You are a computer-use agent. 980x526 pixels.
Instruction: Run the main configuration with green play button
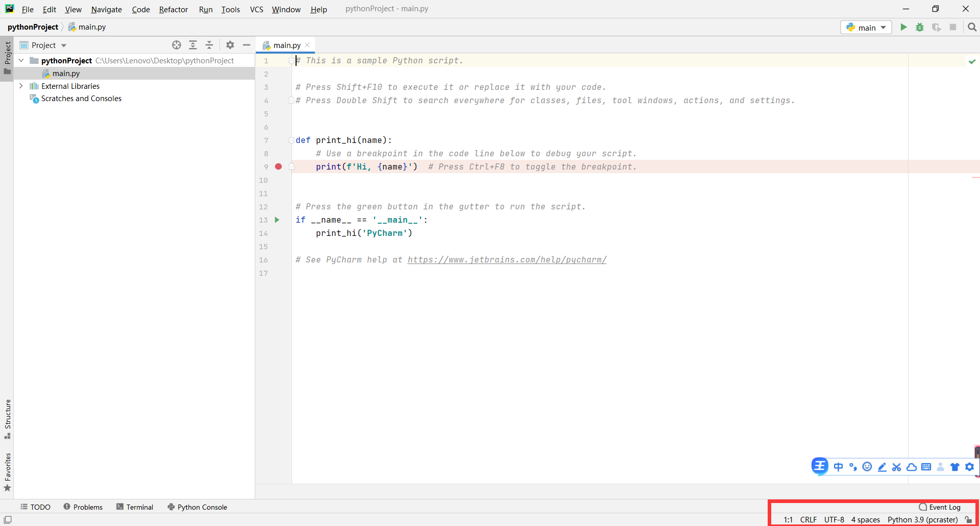[x=903, y=27]
